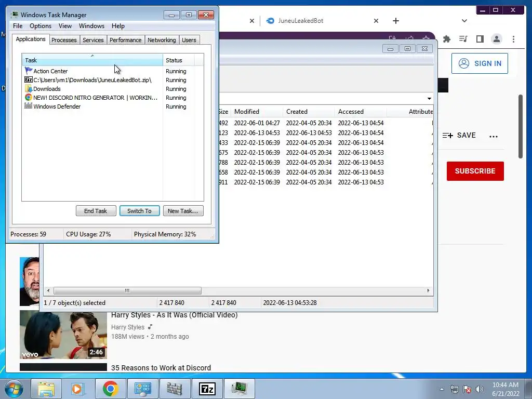Click the Switch To button

tap(139, 211)
